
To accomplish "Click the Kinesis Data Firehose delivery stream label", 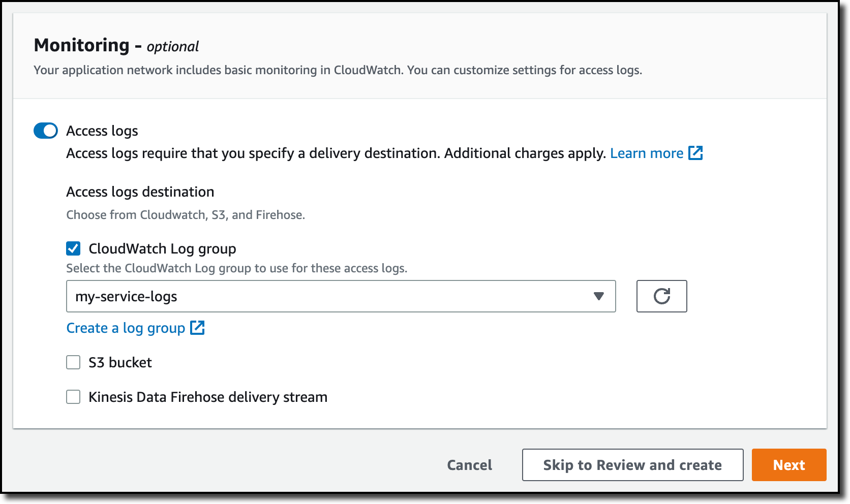I will 208,397.
